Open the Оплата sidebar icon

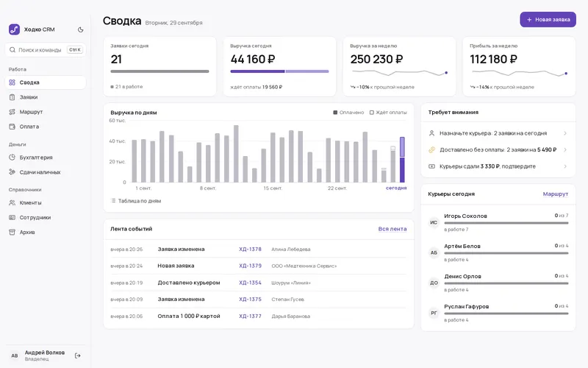(12, 127)
